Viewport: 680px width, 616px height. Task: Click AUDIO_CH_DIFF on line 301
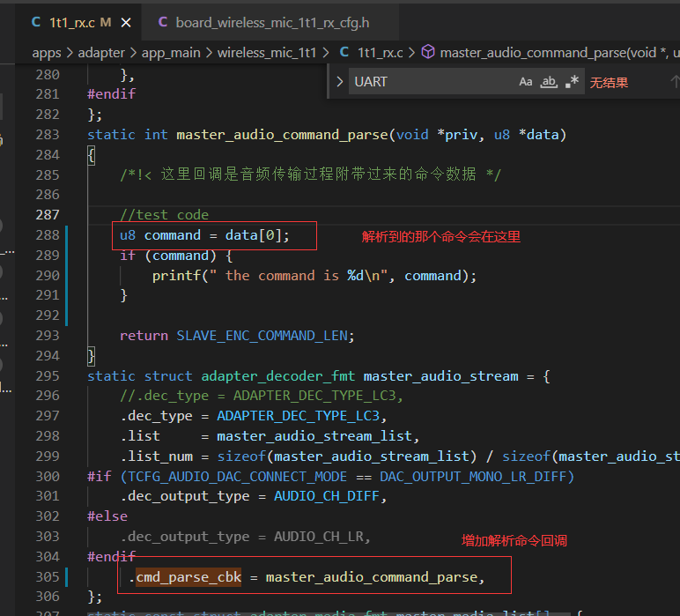(x=327, y=496)
